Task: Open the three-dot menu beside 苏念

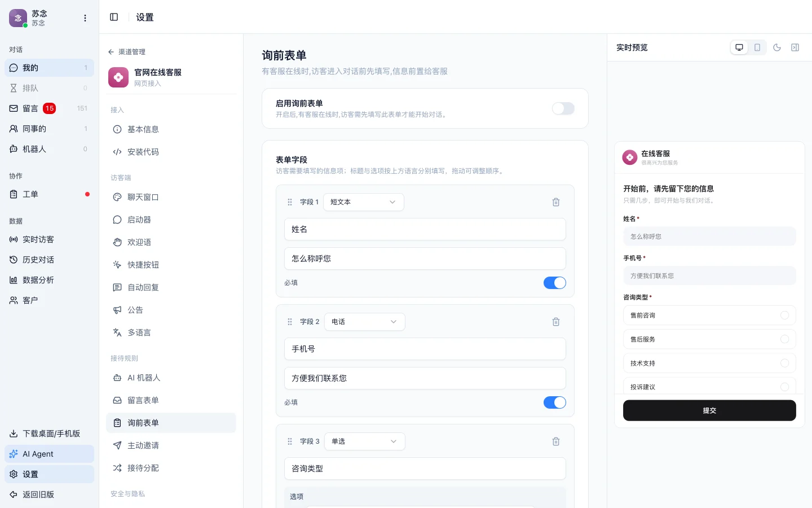Action: (x=85, y=18)
